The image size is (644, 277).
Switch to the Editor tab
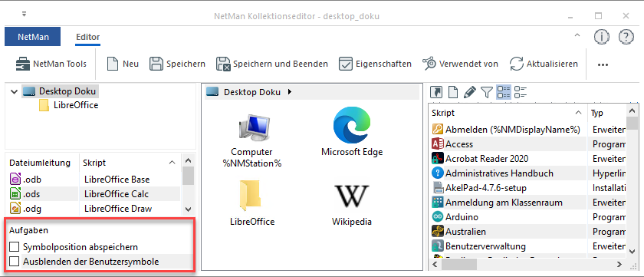tap(87, 37)
